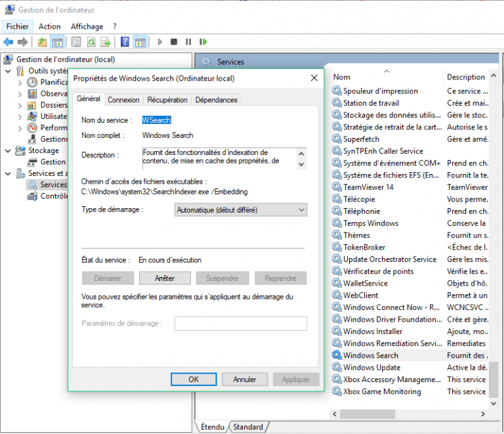Click gear icon of Télécopie service
504x434 pixels.
click(337, 199)
